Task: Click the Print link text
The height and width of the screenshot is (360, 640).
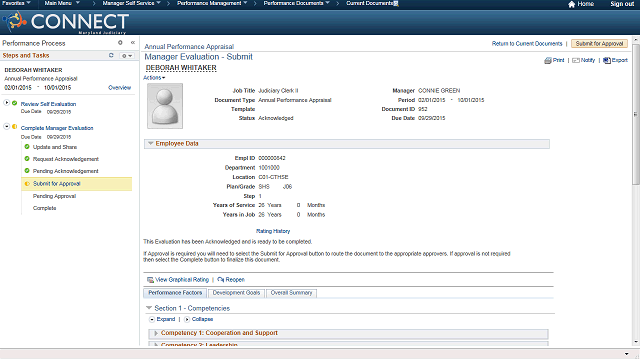Action: (x=558, y=60)
